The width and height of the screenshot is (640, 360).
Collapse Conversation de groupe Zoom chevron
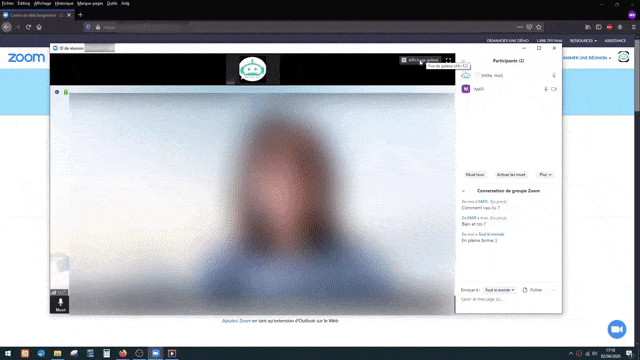pos(463,191)
